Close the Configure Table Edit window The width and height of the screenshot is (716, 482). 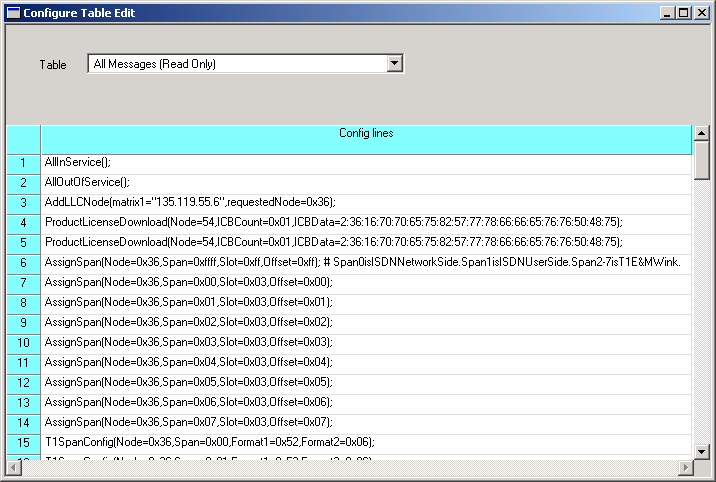tap(701, 13)
